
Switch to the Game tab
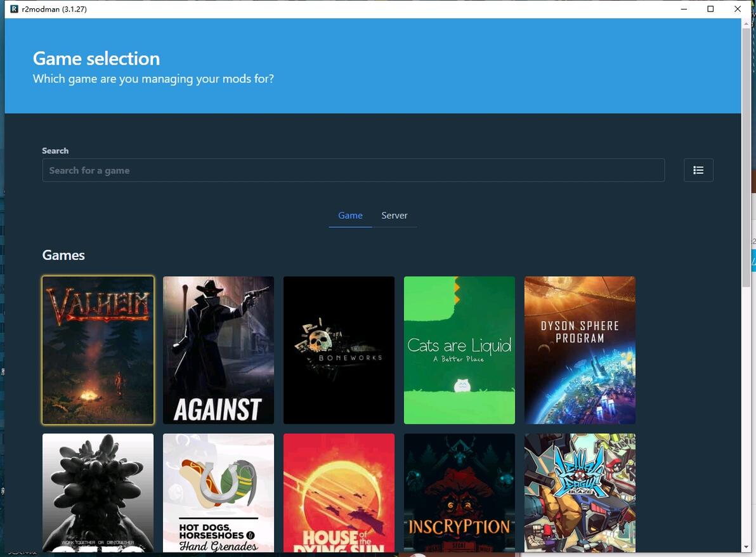(x=350, y=216)
